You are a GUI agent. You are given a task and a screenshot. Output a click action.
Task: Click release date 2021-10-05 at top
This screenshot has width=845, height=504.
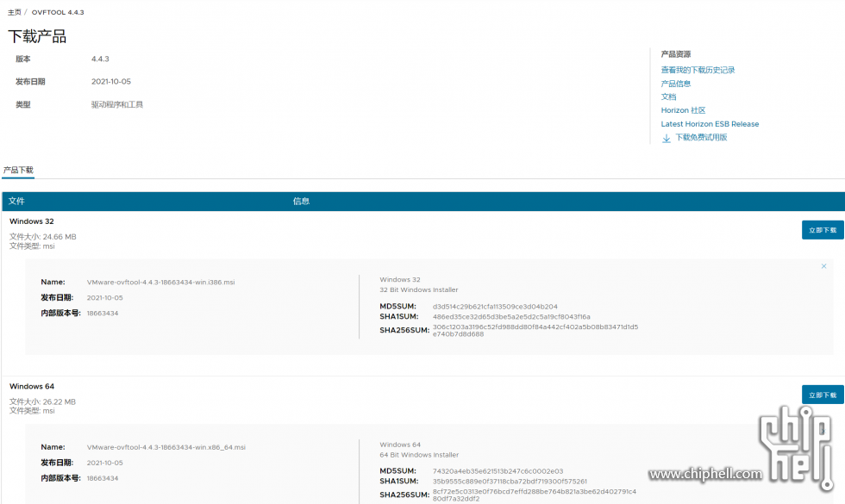coord(111,81)
